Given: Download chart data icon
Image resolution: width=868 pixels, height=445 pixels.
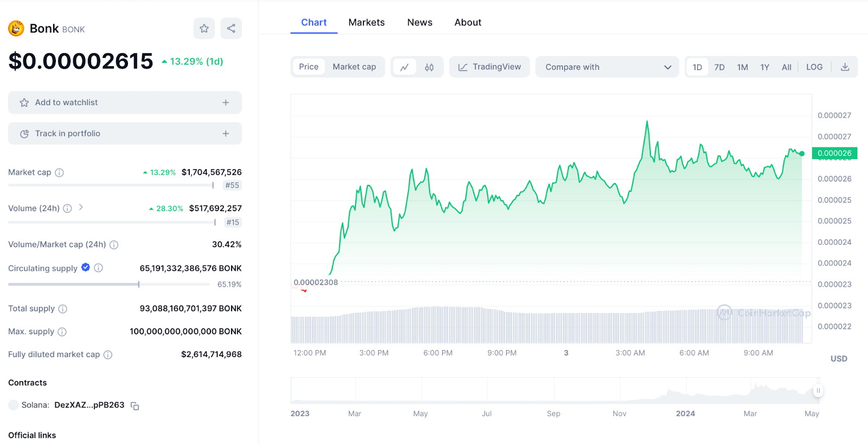Looking at the screenshot, I should click(845, 67).
